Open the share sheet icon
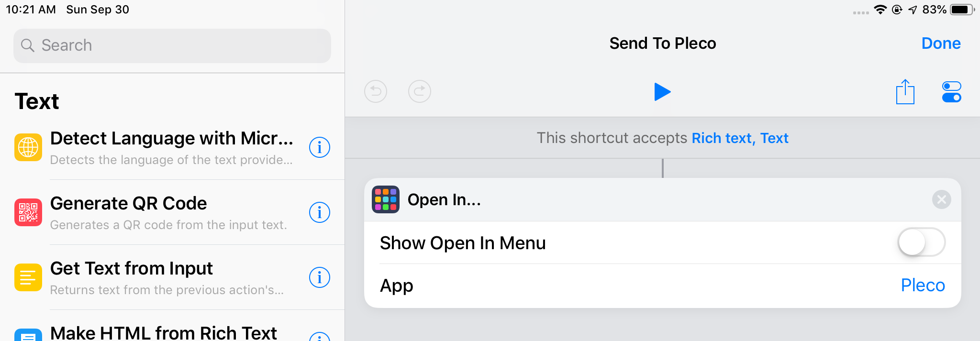The height and width of the screenshot is (341, 980). [905, 91]
